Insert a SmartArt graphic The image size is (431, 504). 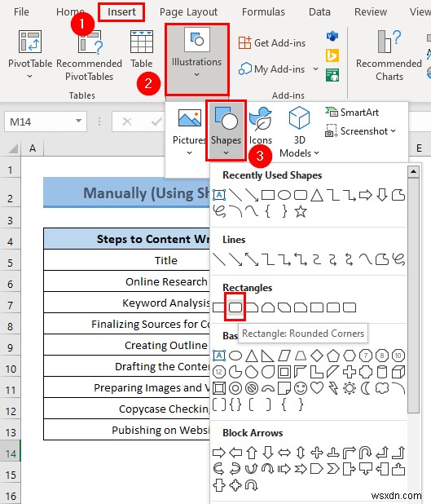click(352, 113)
